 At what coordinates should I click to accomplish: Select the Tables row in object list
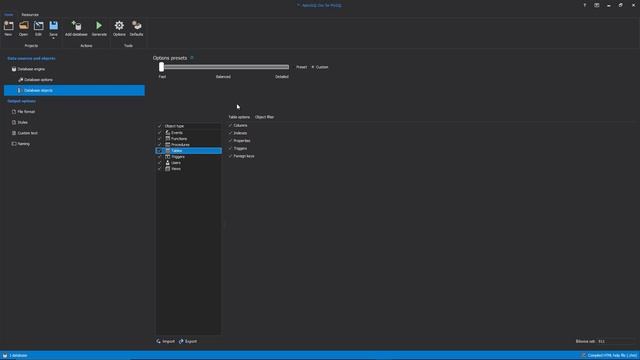(x=189, y=151)
